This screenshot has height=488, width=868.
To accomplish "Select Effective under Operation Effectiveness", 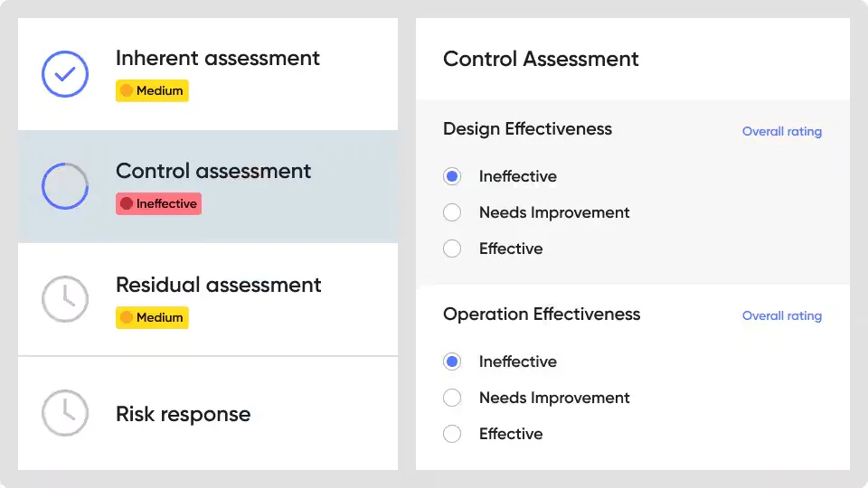I will point(452,434).
